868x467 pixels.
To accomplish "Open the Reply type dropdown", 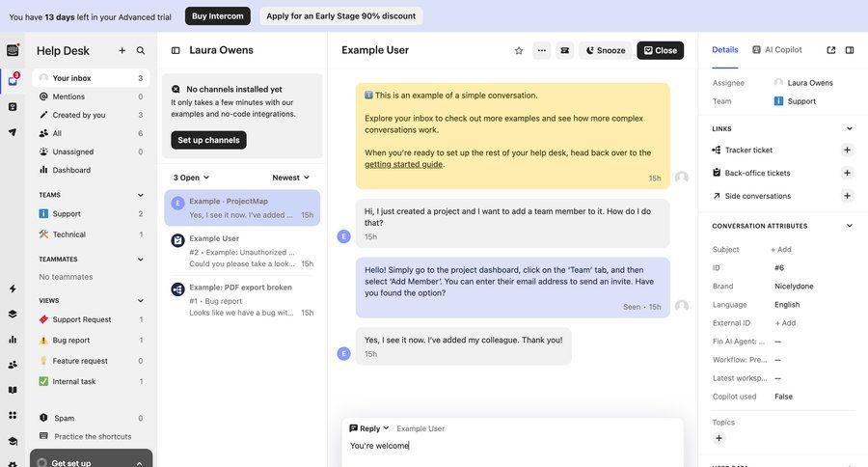I will click(369, 428).
